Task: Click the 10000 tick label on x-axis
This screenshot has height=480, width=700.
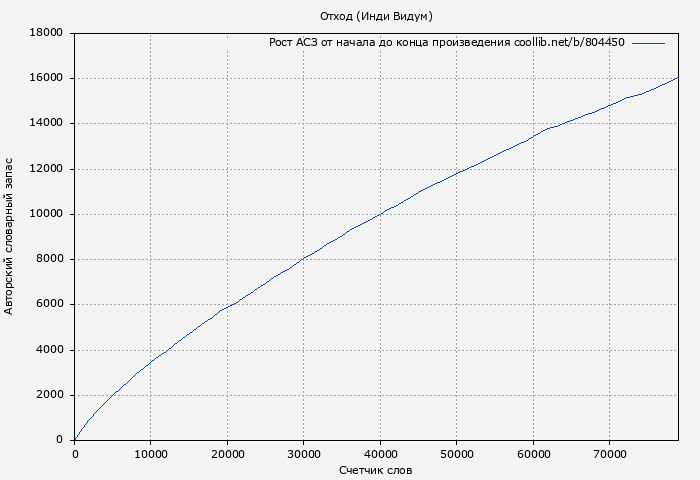Action: pos(151,453)
